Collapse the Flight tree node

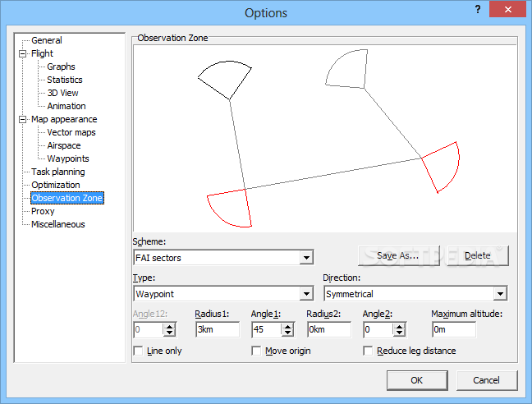click(x=22, y=53)
